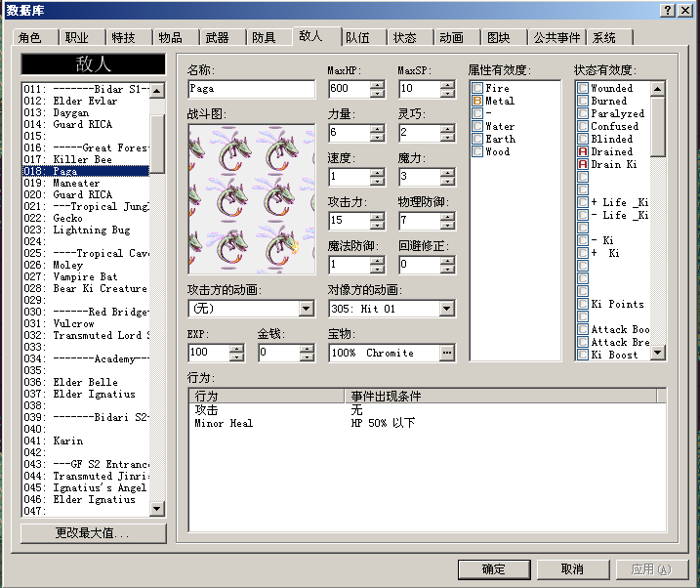The height and width of the screenshot is (588, 700).
Task: Toggle Earth element efficiency box
Action: pos(477,139)
